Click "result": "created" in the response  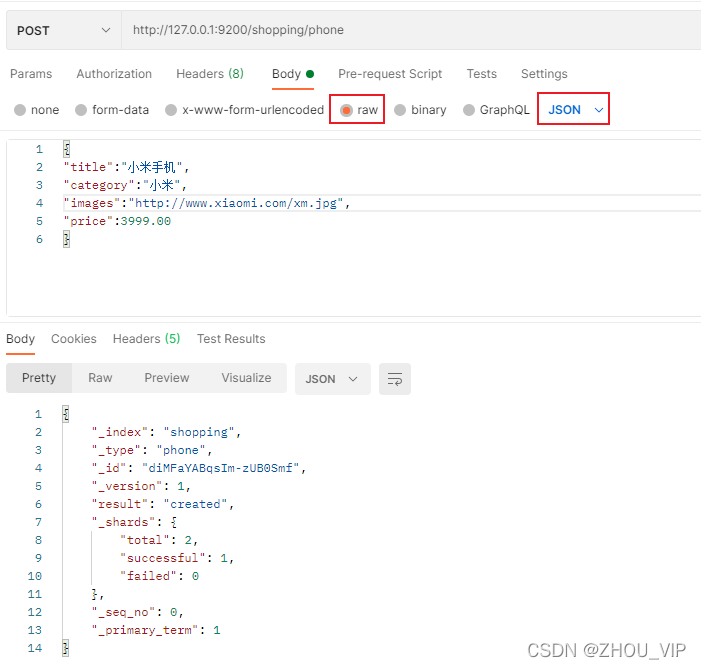(163, 504)
